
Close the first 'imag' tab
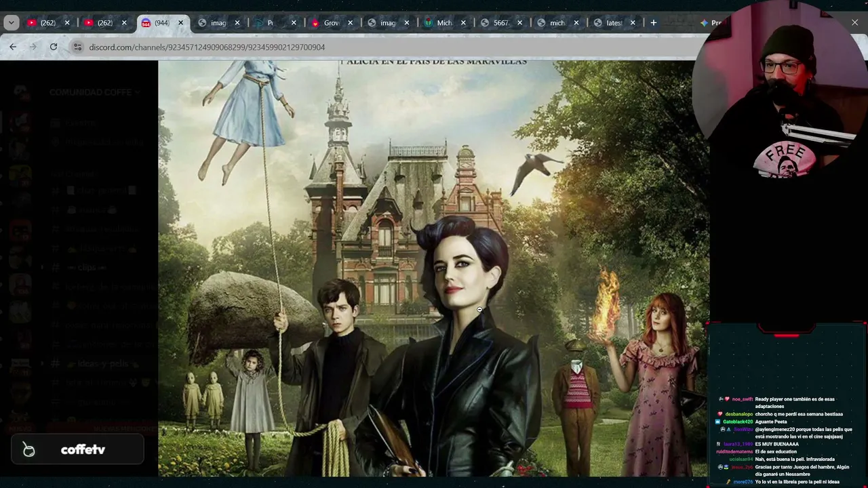[237, 23]
